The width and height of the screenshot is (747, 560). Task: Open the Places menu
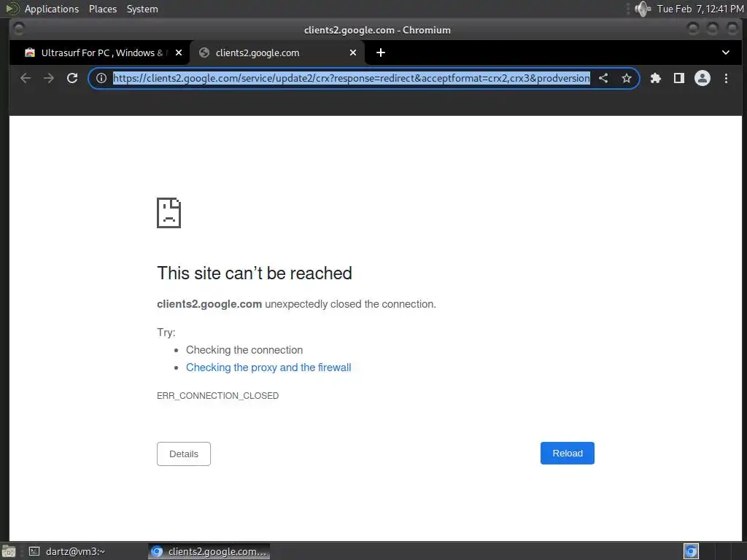tap(102, 9)
